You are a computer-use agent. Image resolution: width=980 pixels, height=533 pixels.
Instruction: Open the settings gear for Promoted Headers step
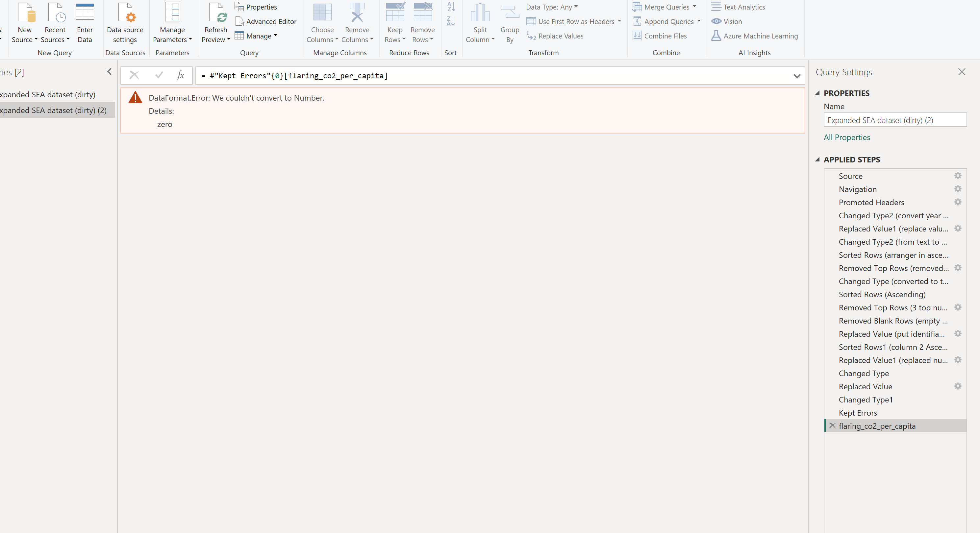pos(958,202)
